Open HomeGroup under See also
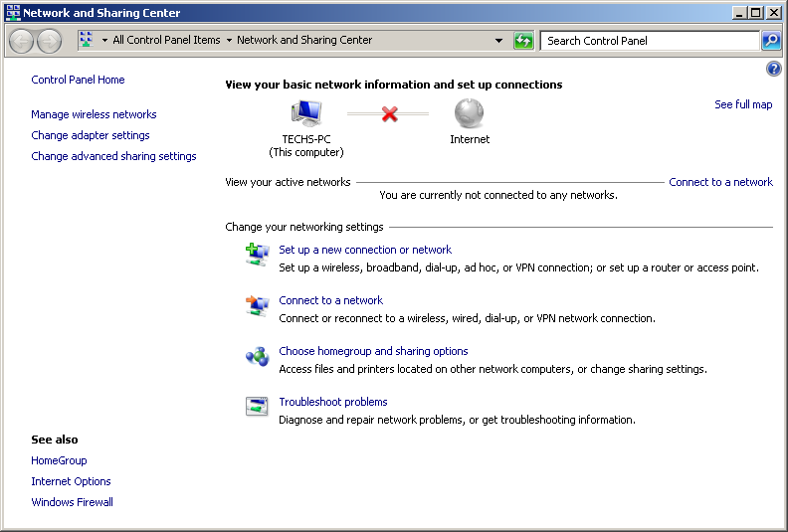This screenshot has height=532, width=788. pyautogui.click(x=59, y=460)
